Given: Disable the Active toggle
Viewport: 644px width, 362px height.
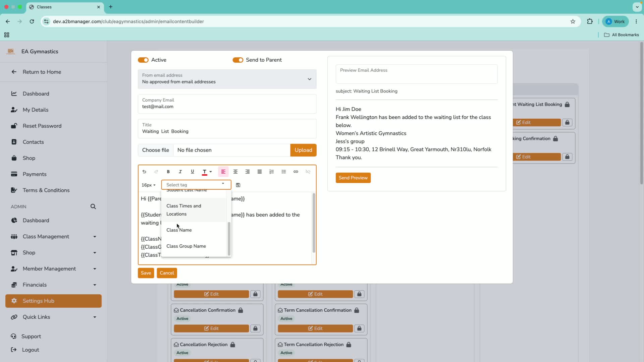Looking at the screenshot, I should (x=143, y=60).
